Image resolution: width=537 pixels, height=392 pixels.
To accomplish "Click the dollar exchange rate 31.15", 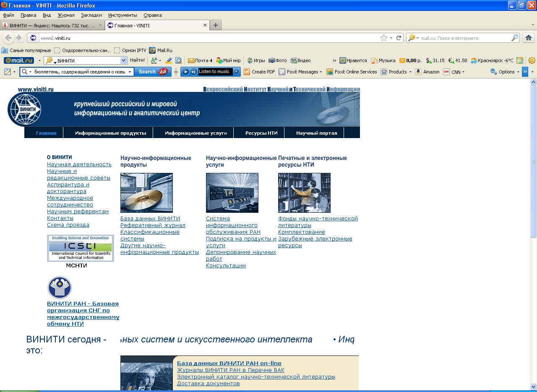I will tap(435, 60).
